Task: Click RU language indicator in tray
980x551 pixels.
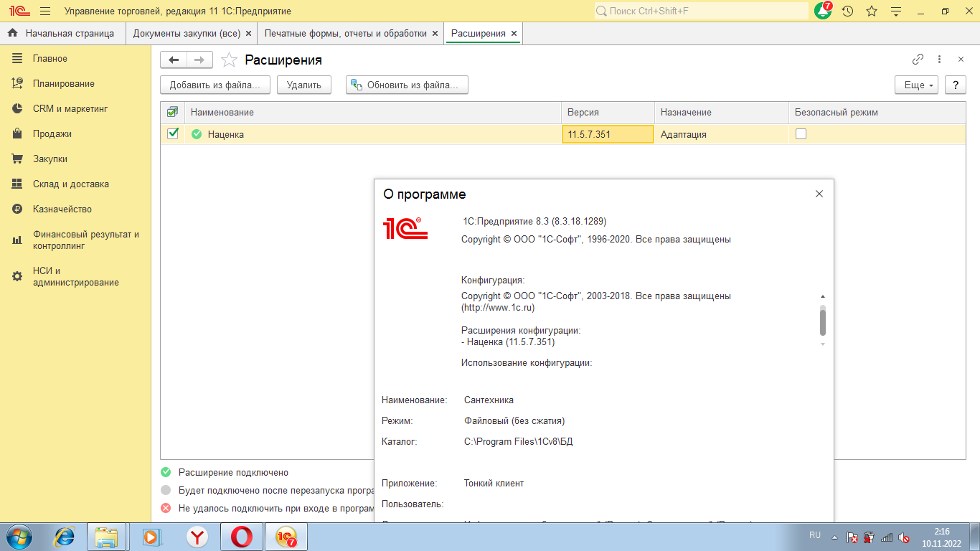Action: coord(815,536)
